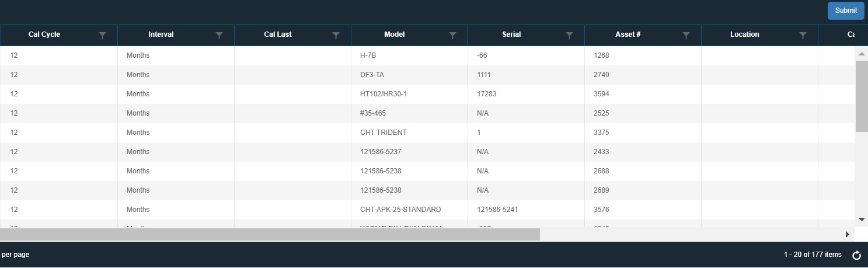Screen dimensions: 868x268
Task: Click the Submit button
Action: pos(845,11)
